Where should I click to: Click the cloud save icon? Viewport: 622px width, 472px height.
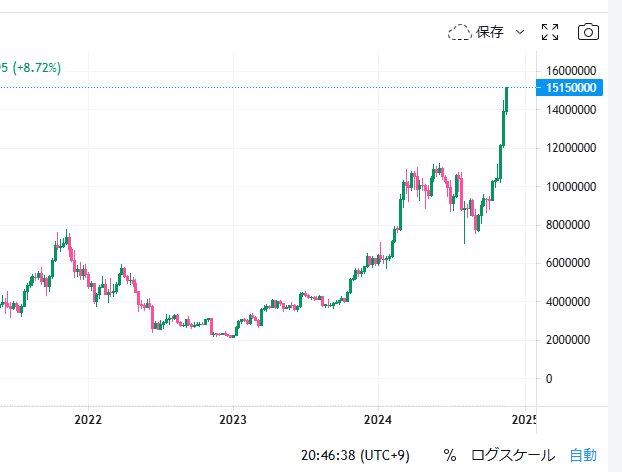click(460, 32)
